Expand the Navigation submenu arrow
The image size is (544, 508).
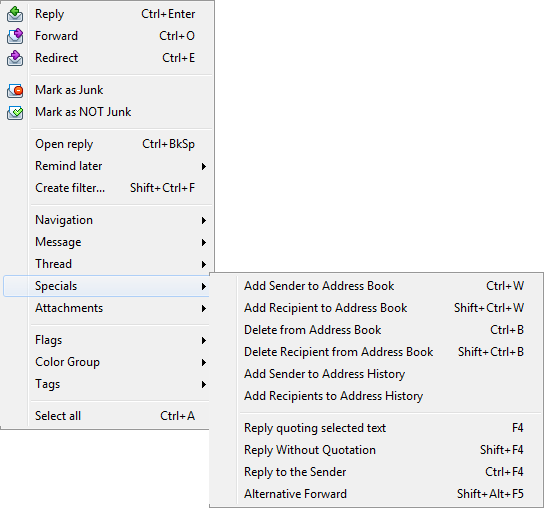(204, 220)
